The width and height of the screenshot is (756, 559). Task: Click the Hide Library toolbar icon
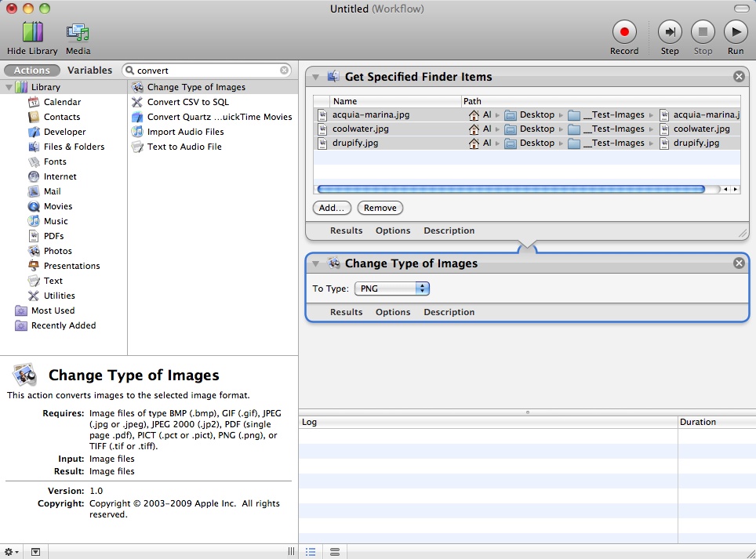[31, 31]
